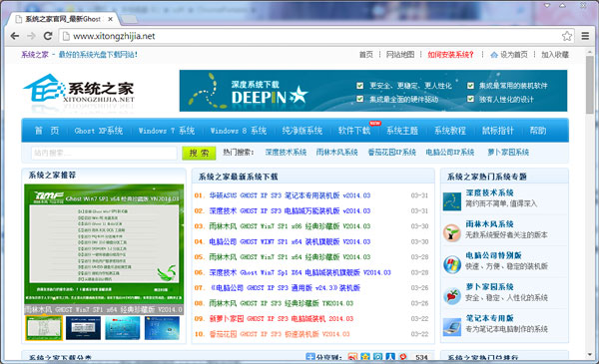Viewport: 599px width, 364px height.
Task: Open the 雨林木风系统 sprout icon
Action: click(x=452, y=232)
